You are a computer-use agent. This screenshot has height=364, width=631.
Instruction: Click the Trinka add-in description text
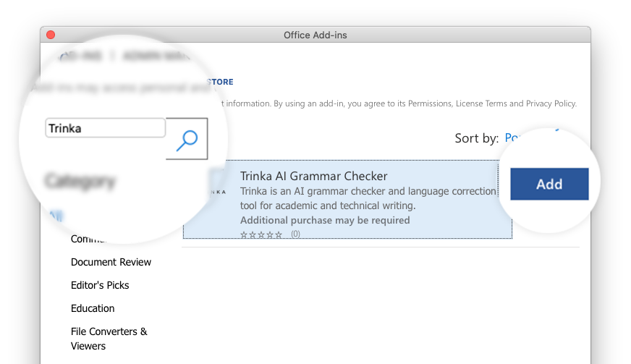(x=368, y=198)
